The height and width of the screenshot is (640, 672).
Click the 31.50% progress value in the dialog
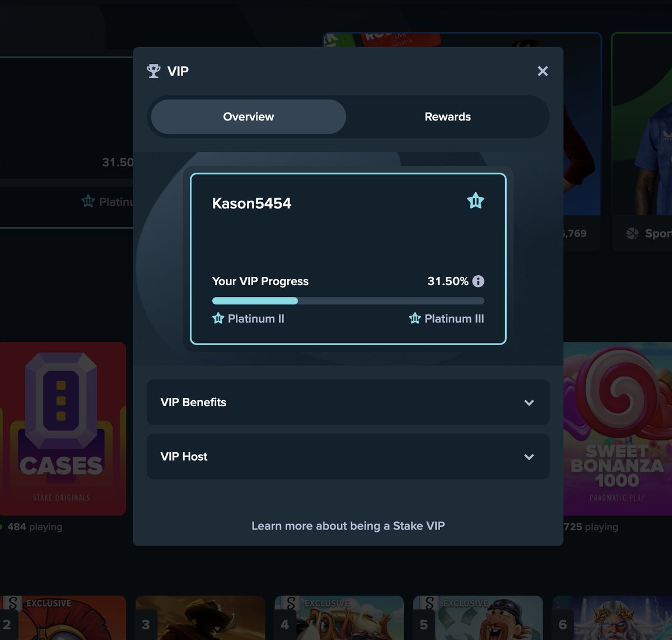(x=447, y=281)
